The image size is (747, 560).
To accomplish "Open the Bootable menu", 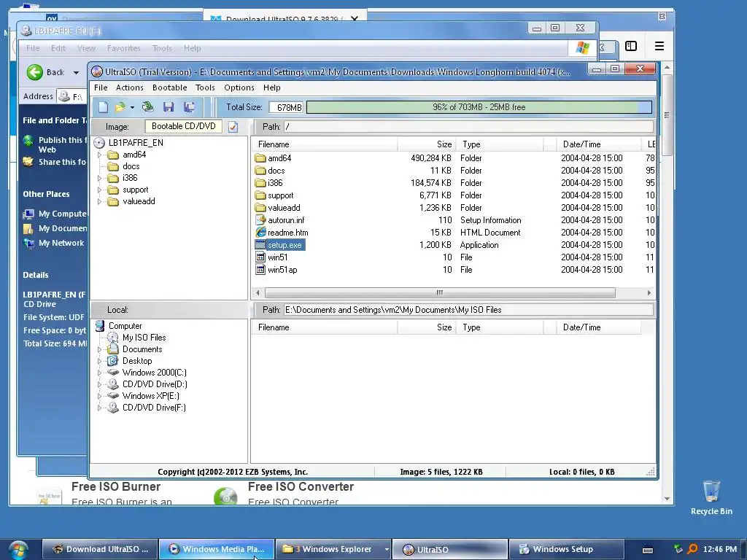I will [x=169, y=87].
